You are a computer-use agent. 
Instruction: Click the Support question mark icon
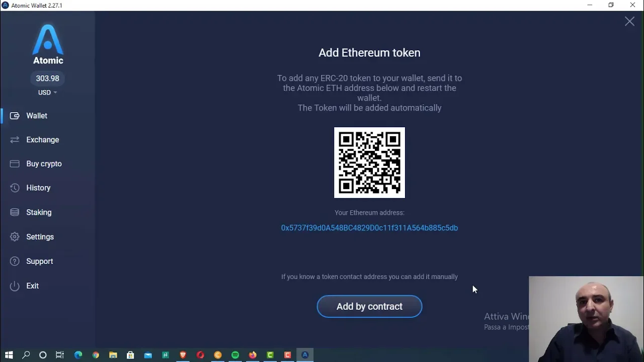15,261
